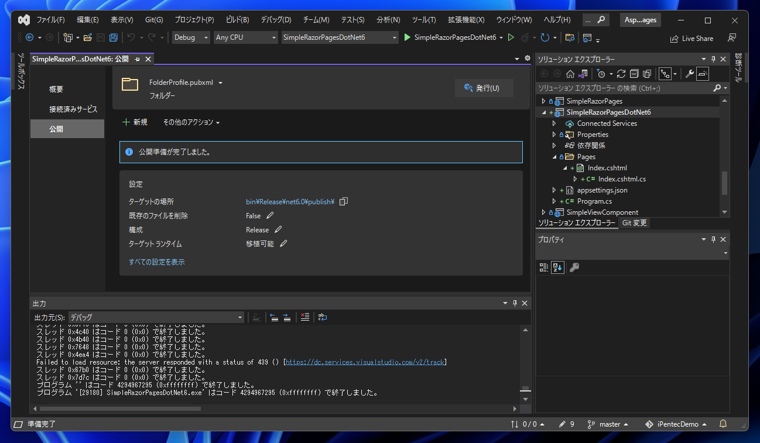Viewport: 760px width, 443px height.
Task: Click Categorized icon in Properties panel
Action: [x=544, y=268]
